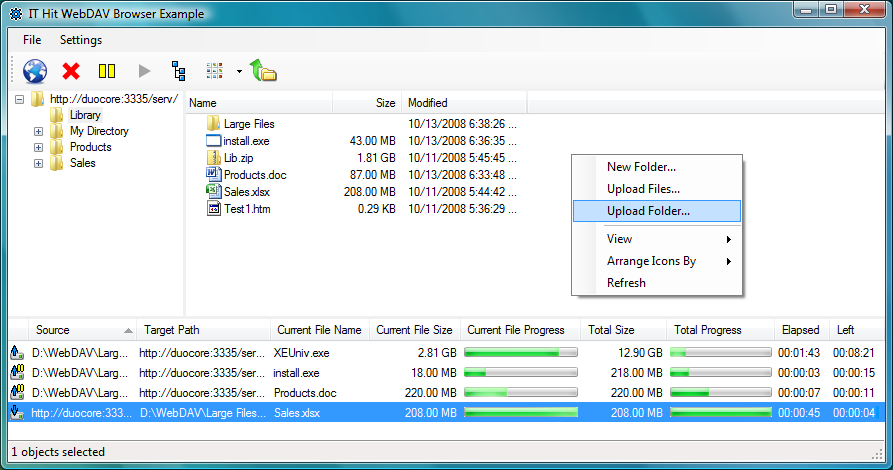
Task: Click Sales.xlsx current file progress bar
Action: point(521,413)
